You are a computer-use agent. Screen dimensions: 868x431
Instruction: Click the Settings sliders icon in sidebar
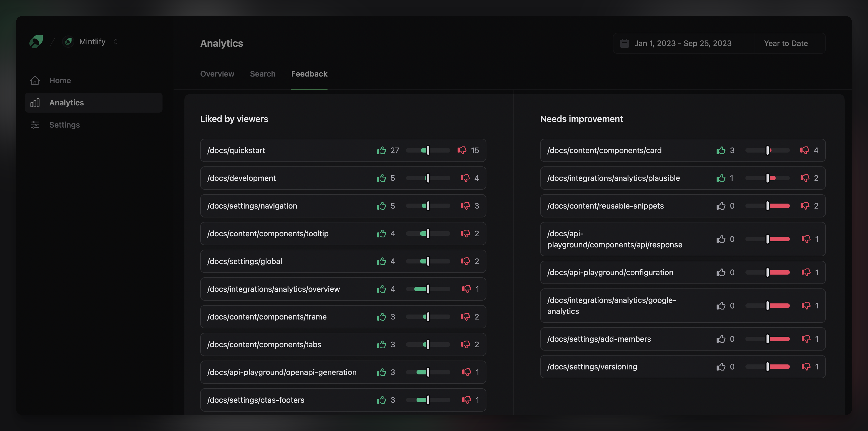(35, 125)
